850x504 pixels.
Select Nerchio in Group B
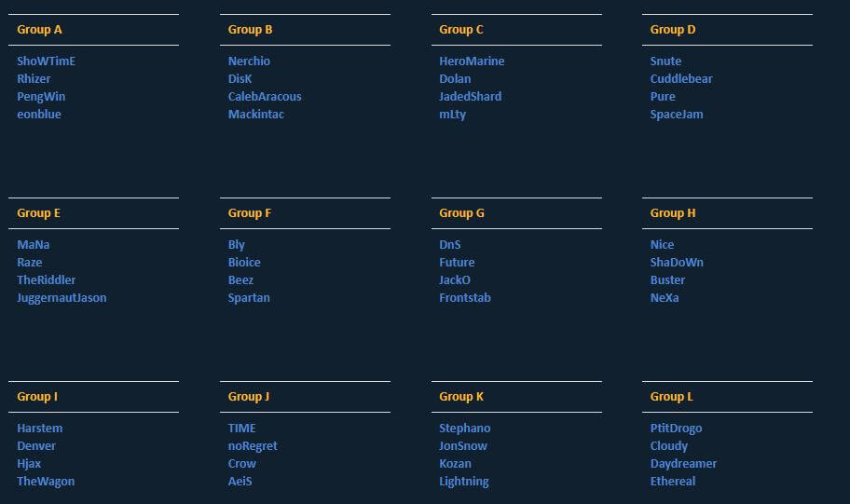[x=249, y=61]
